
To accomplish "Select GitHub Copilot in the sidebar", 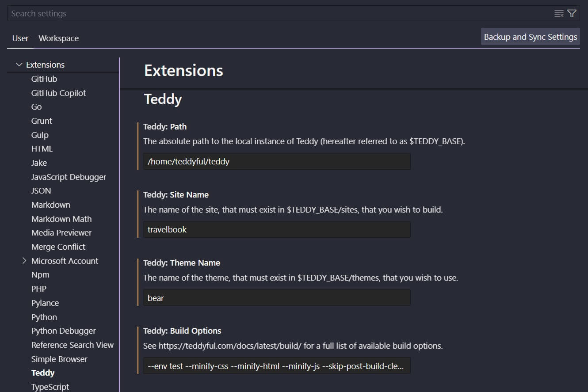I will coord(58,93).
